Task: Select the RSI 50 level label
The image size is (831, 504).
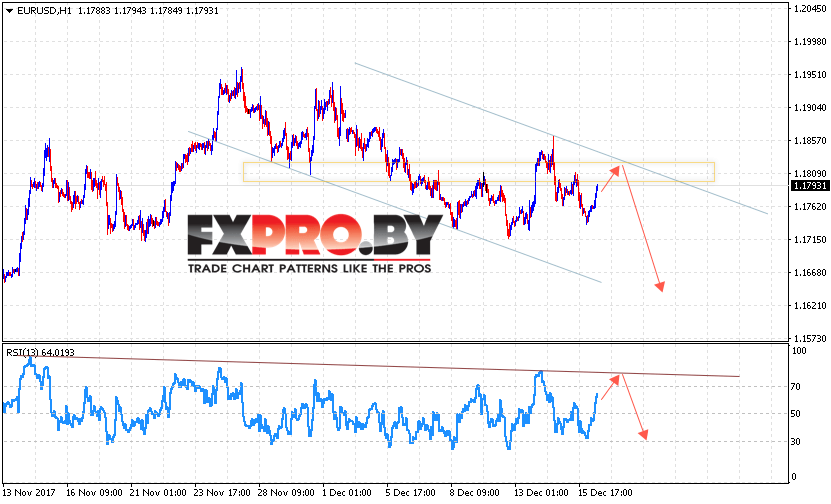Action: tap(795, 414)
